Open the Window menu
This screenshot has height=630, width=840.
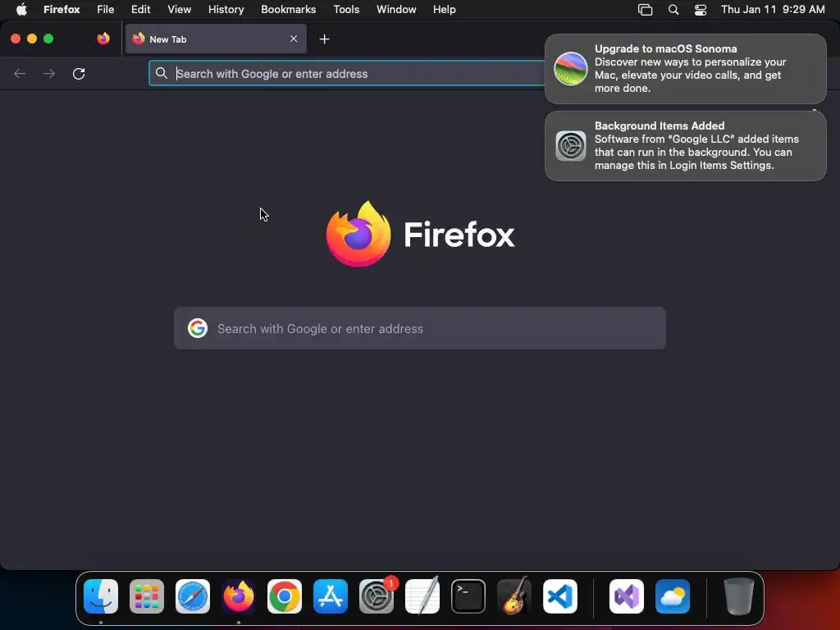pyautogui.click(x=396, y=9)
